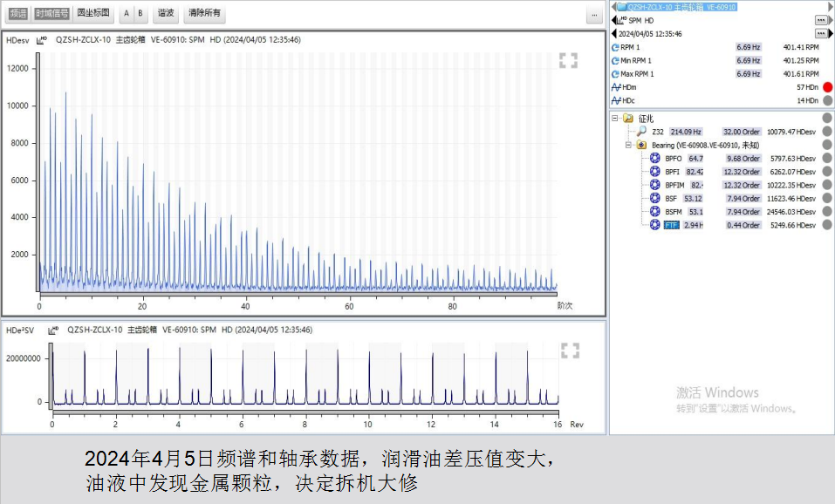The width and height of the screenshot is (835, 504).
Task: Select the BPFO bearing icon
Action: [655, 159]
